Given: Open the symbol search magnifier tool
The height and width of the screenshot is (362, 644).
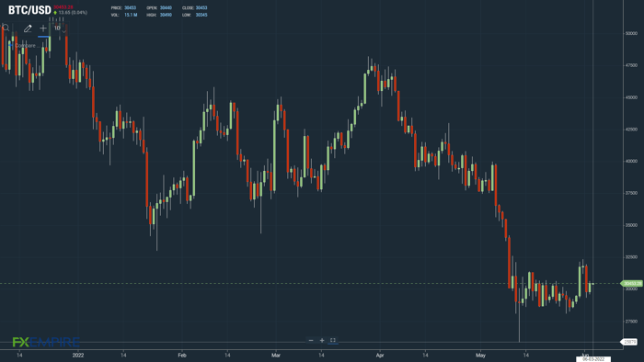Looking at the screenshot, I should (6, 28).
